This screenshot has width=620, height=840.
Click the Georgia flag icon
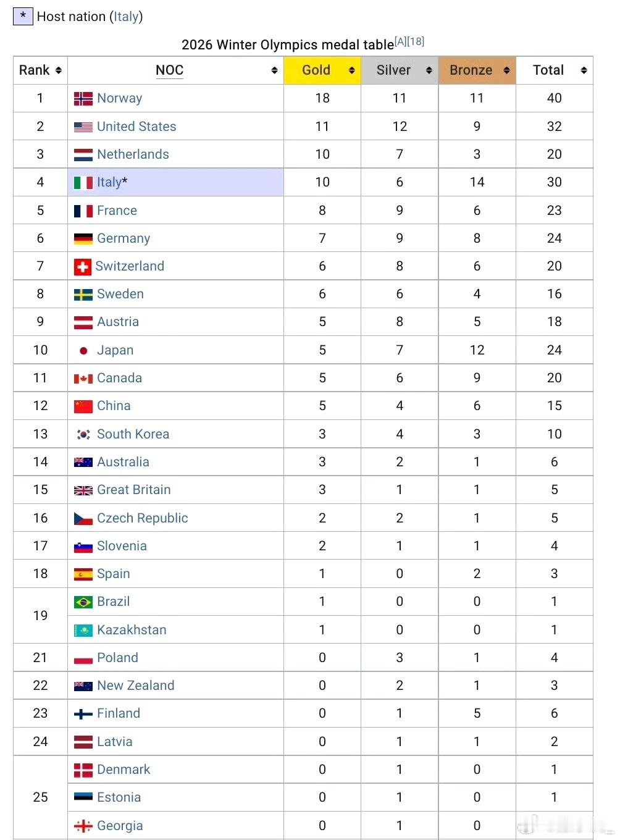tap(83, 826)
